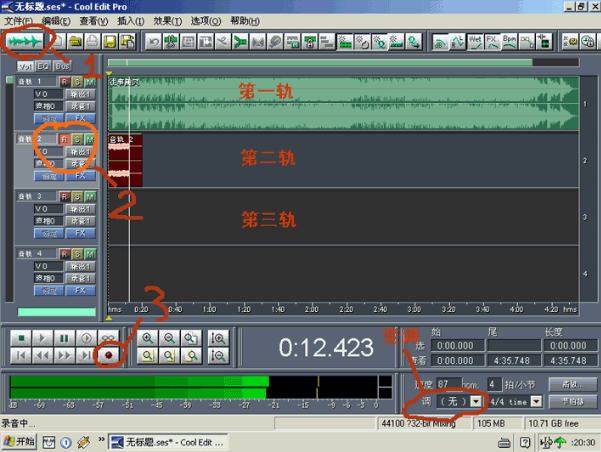The width and height of the screenshot is (601, 452).
Task: Open the key (调) dropdown
Action: pyautogui.click(x=476, y=401)
